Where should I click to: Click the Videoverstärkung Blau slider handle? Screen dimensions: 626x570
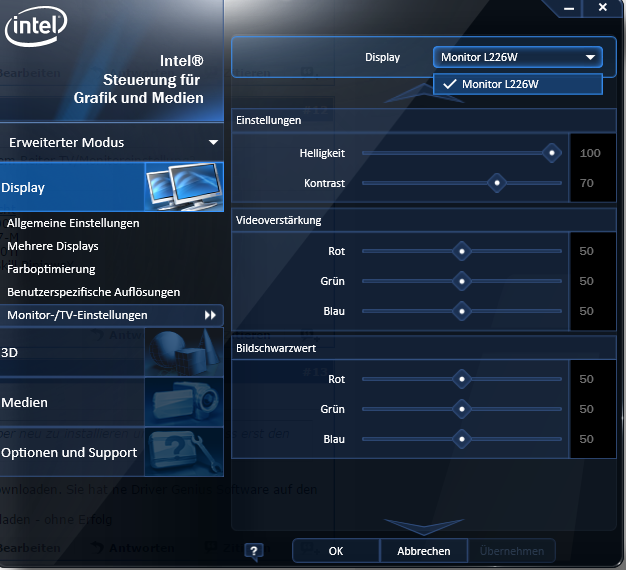tap(462, 311)
